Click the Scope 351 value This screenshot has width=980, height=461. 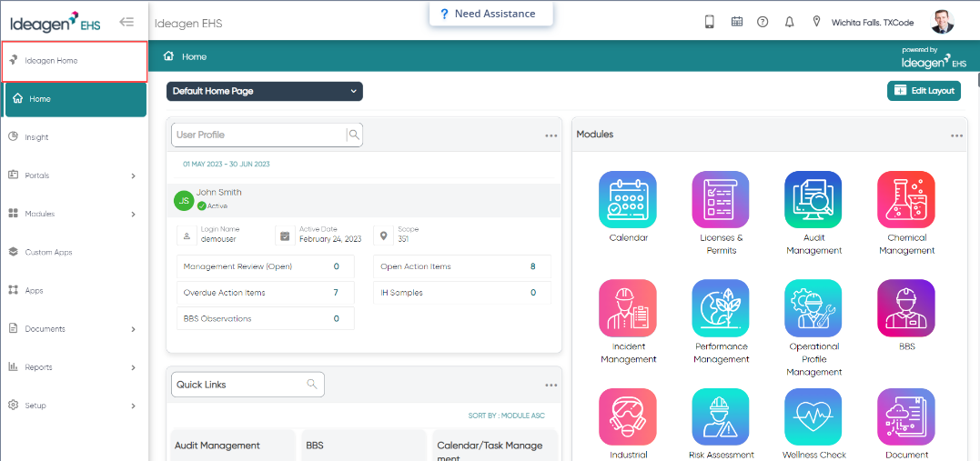[403, 238]
